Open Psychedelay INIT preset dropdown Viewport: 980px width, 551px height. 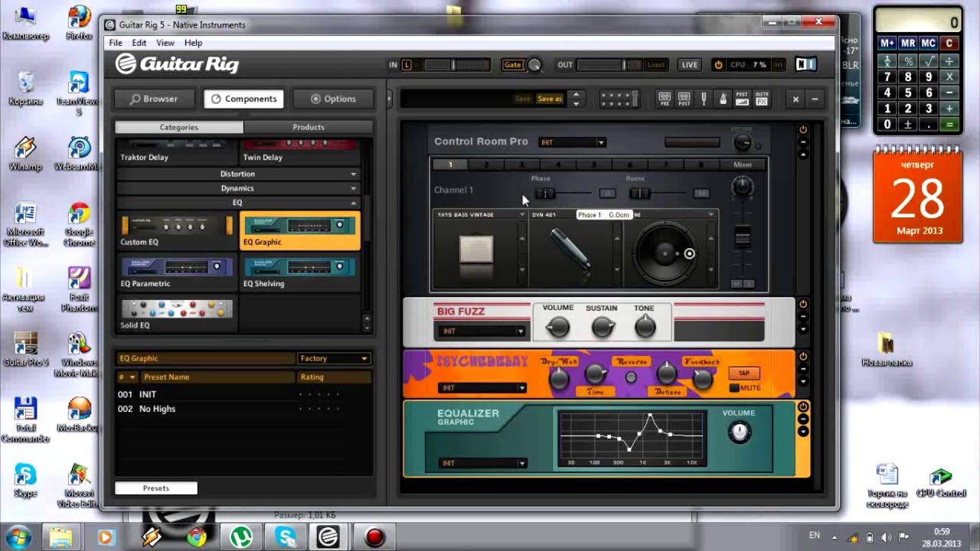pos(482,388)
